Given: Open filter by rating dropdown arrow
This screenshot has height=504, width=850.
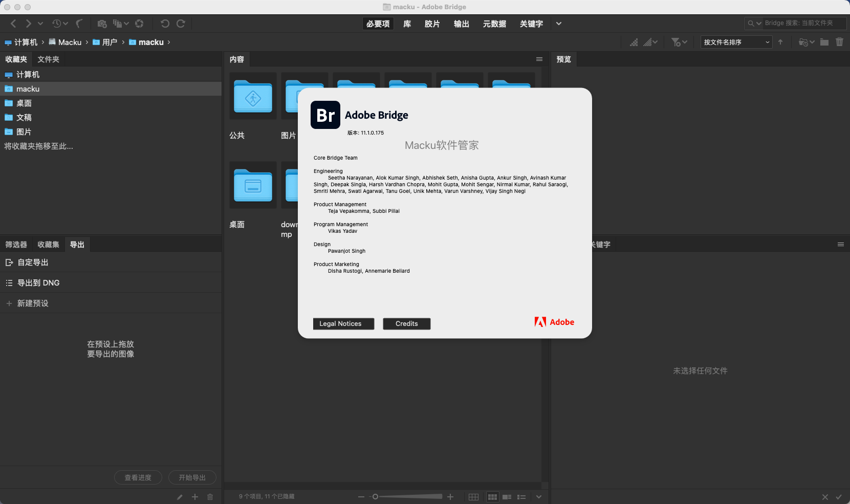Looking at the screenshot, I should click(x=685, y=42).
